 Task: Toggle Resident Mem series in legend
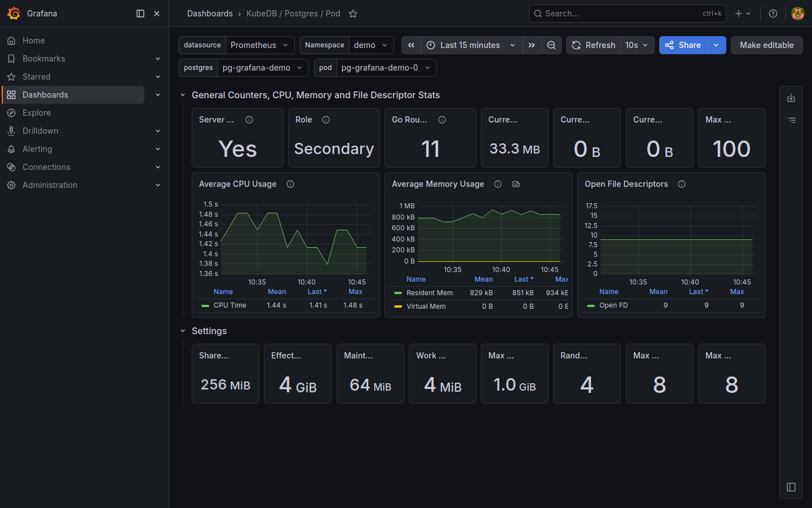[x=429, y=293]
